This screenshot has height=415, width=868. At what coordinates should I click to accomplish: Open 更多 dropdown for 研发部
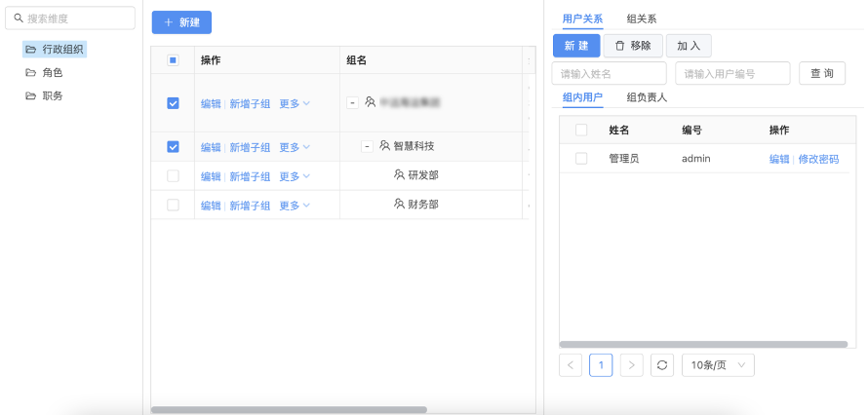(295, 176)
